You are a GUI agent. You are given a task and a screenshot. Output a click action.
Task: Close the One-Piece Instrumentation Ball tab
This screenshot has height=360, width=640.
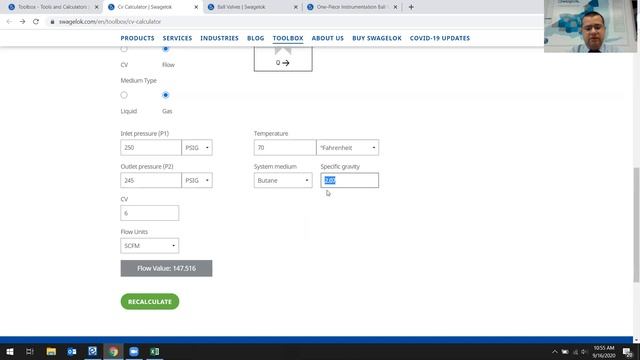point(395,7)
